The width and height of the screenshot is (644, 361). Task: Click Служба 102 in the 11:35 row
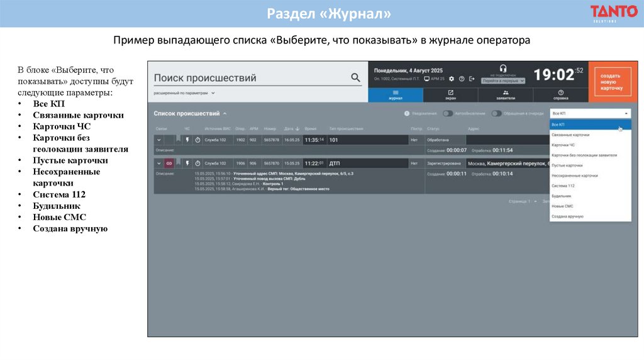[x=215, y=140]
